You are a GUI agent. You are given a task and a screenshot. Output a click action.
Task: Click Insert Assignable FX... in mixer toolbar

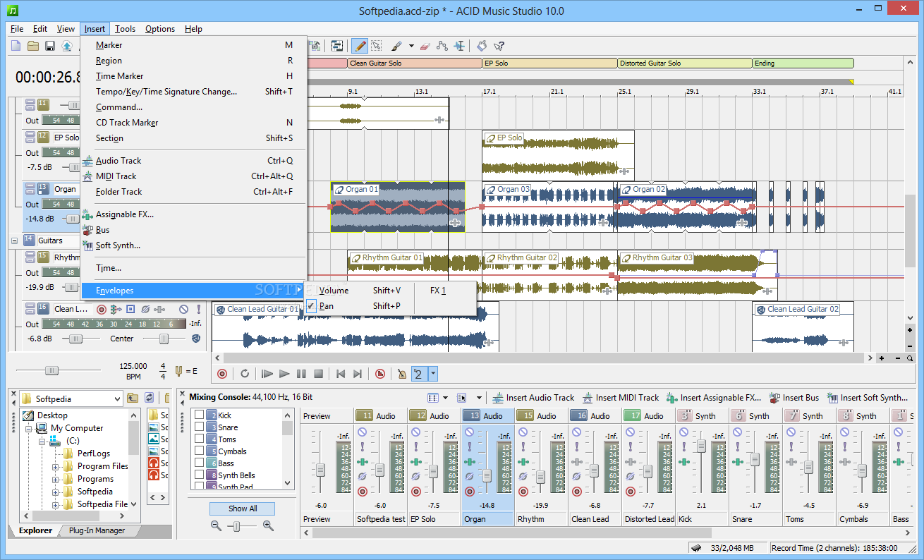point(712,398)
